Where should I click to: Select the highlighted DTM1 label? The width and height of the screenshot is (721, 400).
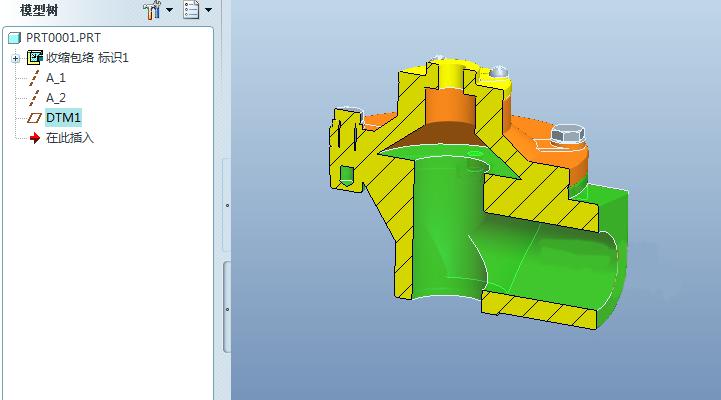coord(63,118)
